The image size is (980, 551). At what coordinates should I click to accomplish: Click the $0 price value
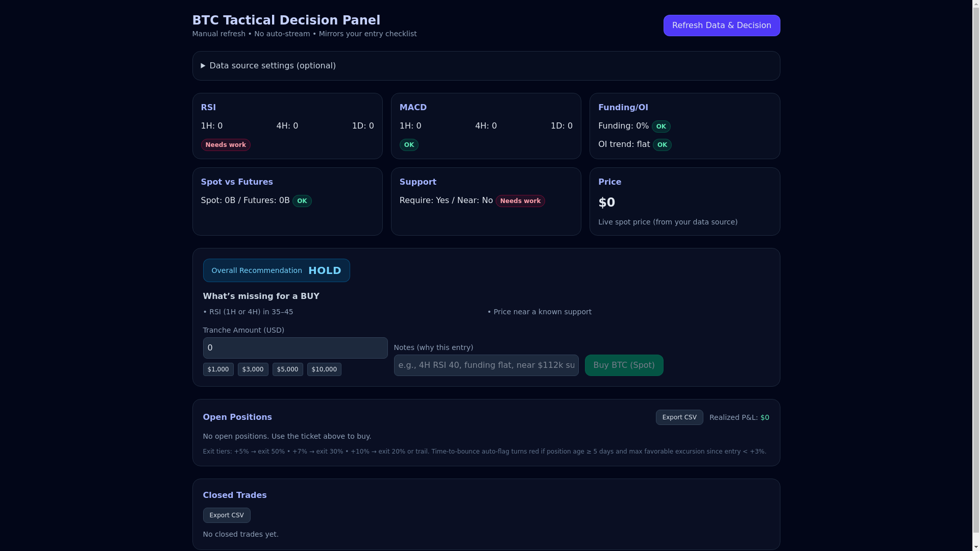pyautogui.click(x=606, y=203)
